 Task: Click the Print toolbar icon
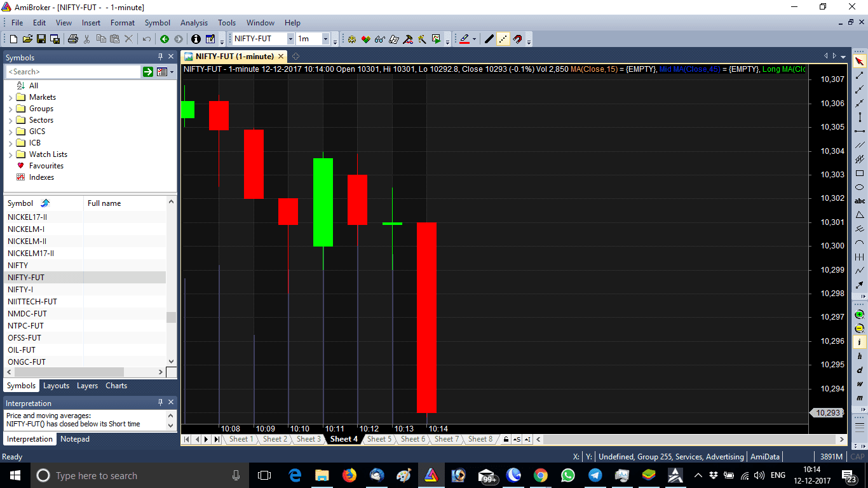click(72, 39)
